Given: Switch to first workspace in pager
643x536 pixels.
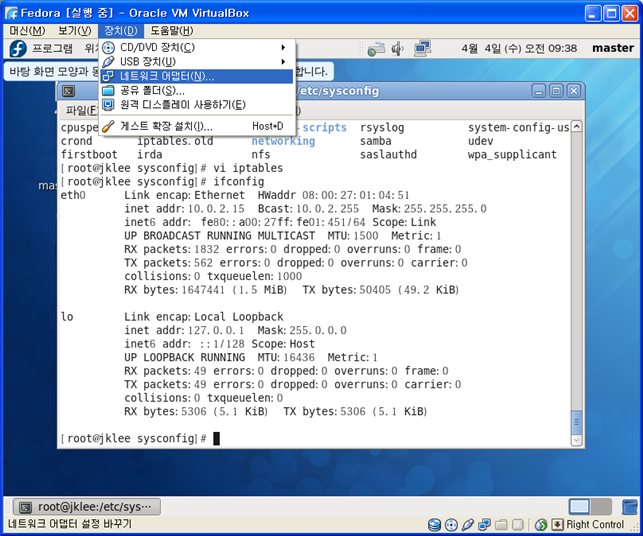Looking at the screenshot, I should [x=579, y=507].
